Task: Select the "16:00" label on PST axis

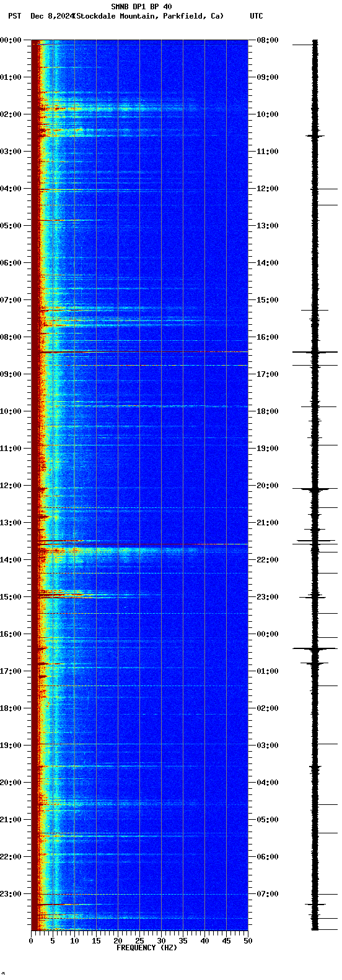Action: coord(11,634)
